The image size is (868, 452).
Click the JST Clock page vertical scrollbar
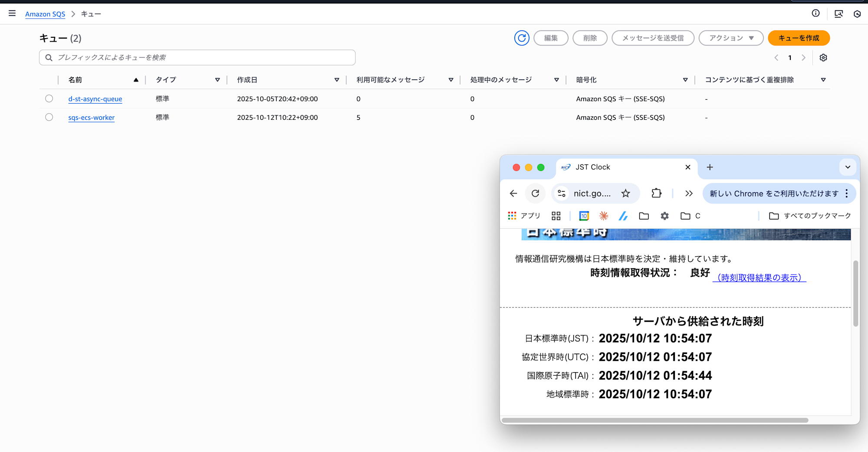point(855,293)
